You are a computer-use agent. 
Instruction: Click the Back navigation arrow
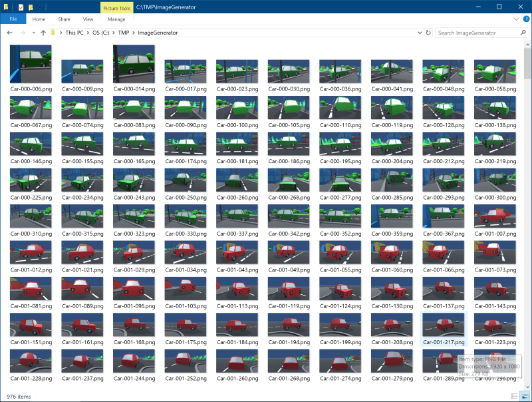(x=9, y=33)
